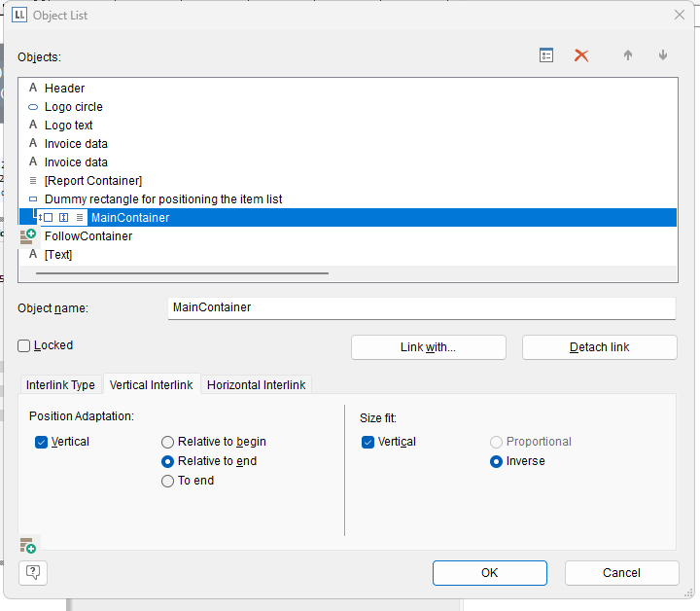The width and height of the screenshot is (700, 611).
Task: Select the Logo circle ellipse object
Action: (73, 107)
